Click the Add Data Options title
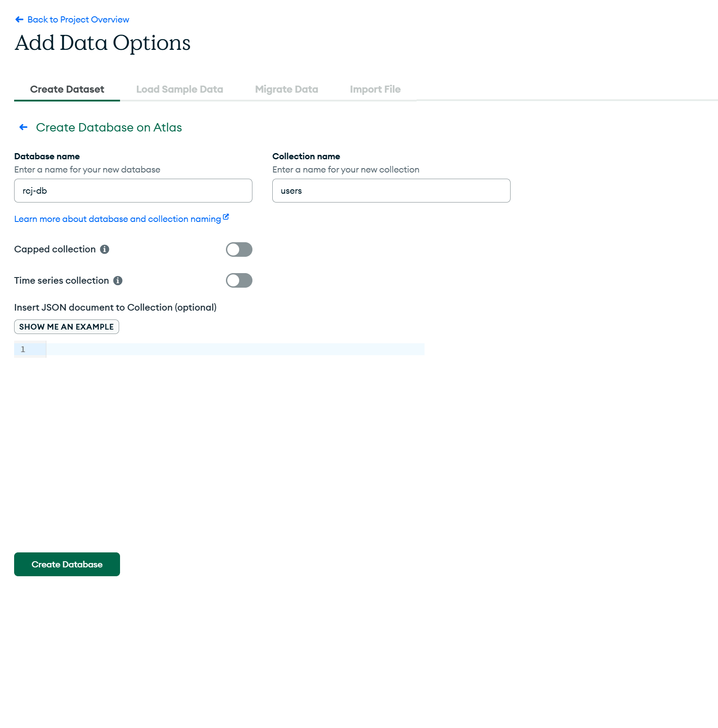Image resolution: width=718 pixels, height=728 pixels. (103, 43)
